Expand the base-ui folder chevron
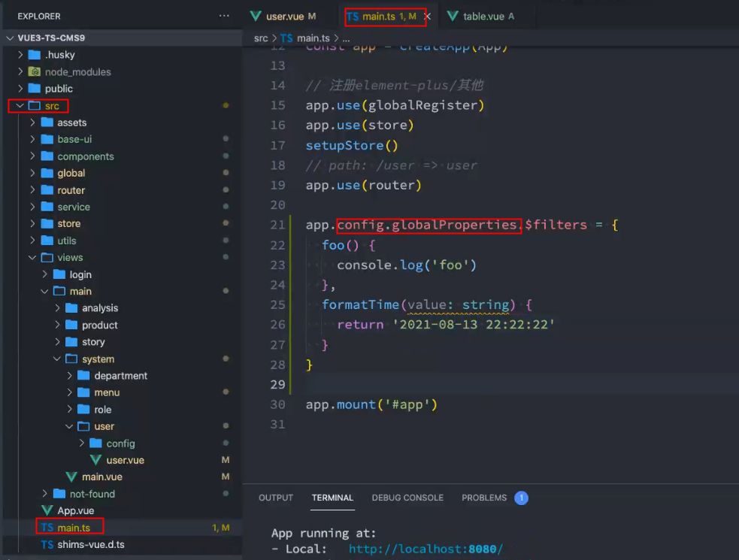This screenshot has height=560, width=739. [x=32, y=139]
